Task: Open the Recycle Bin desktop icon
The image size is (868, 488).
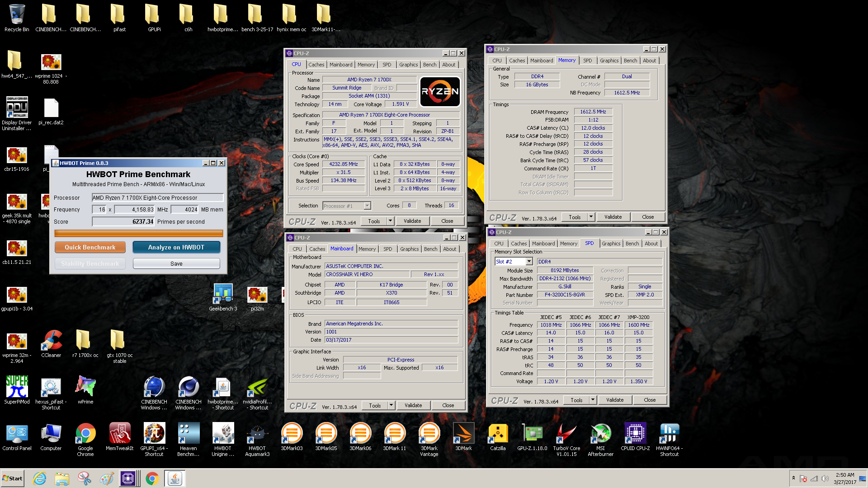Action: pyautogui.click(x=17, y=18)
